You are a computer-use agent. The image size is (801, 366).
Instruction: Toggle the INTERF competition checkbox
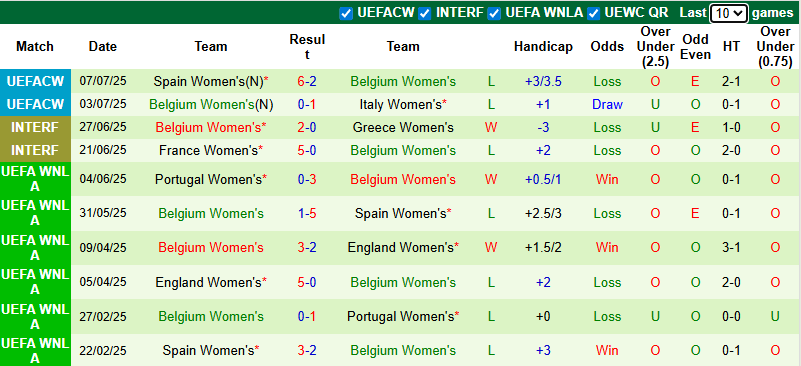coord(425,13)
